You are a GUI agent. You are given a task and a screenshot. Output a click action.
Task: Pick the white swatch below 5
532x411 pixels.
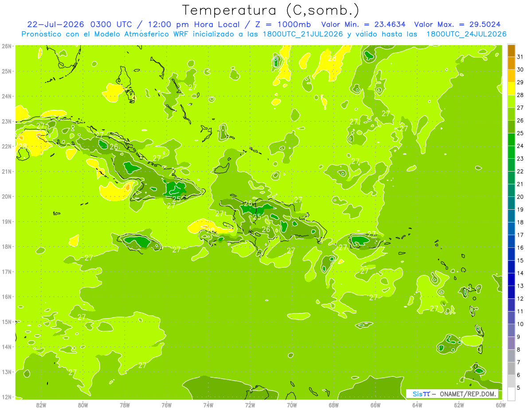click(511, 394)
